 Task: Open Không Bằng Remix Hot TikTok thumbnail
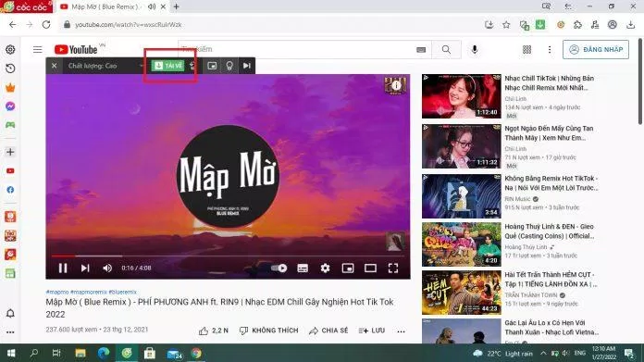(461, 196)
